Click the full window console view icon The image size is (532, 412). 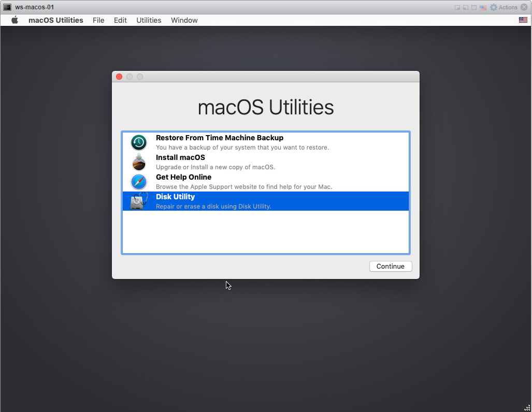click(x=474, y=7)
